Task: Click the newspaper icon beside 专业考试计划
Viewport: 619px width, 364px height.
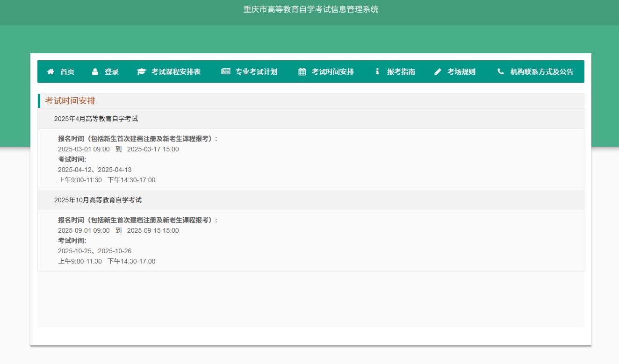Action: click(225, 71)
